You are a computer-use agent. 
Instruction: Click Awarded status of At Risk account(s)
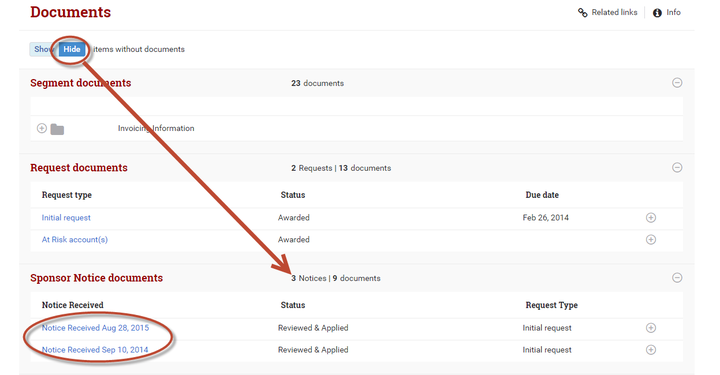tap(293, 240)
